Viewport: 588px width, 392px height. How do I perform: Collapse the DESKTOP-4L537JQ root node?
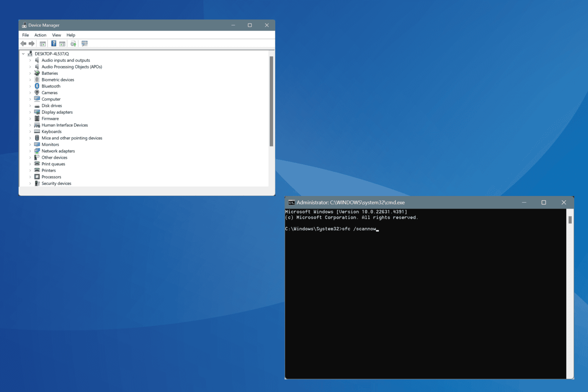pyautogui.click(x=23, y=54)
